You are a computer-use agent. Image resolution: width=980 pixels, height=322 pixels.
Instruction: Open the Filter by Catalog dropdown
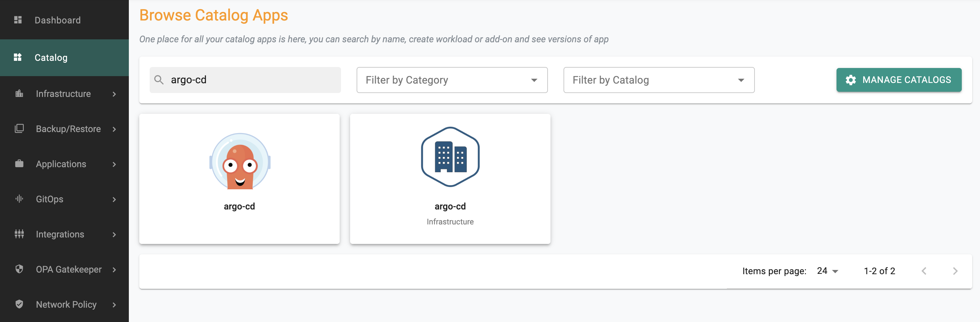coord(659,80)
